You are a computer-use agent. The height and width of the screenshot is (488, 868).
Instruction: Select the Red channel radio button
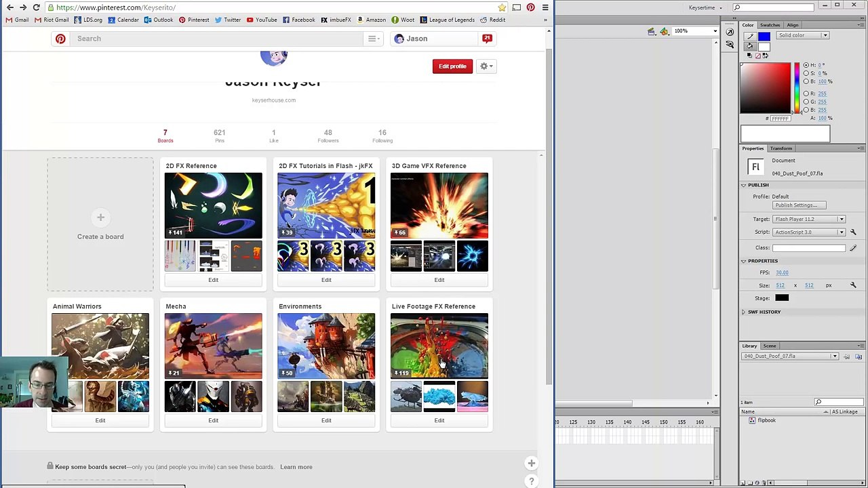[806, 94]
